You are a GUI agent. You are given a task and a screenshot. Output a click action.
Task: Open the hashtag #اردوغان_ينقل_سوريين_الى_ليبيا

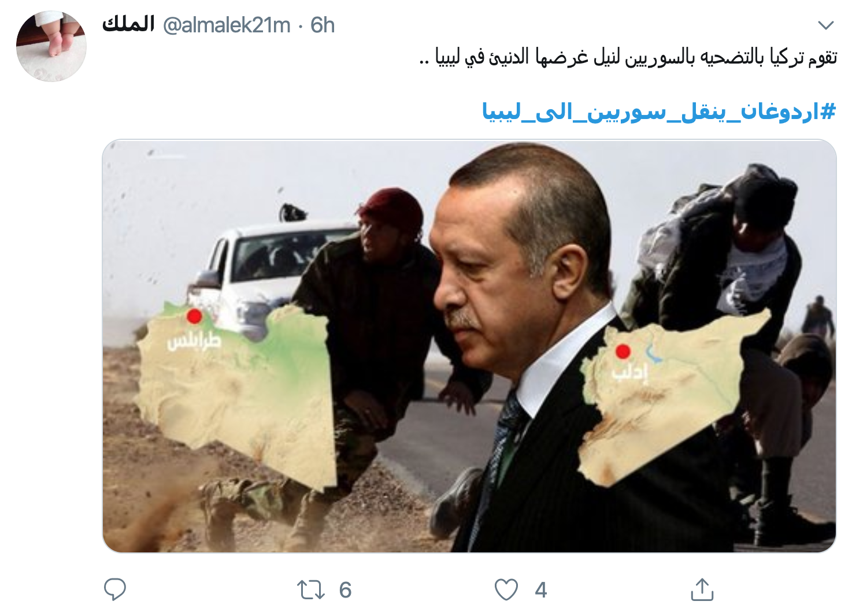(x=659, y=111)
